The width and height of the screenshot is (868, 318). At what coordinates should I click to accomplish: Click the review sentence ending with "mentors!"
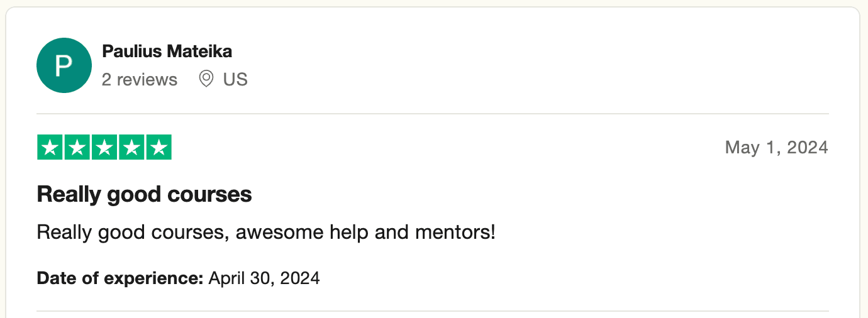point(266,233)
